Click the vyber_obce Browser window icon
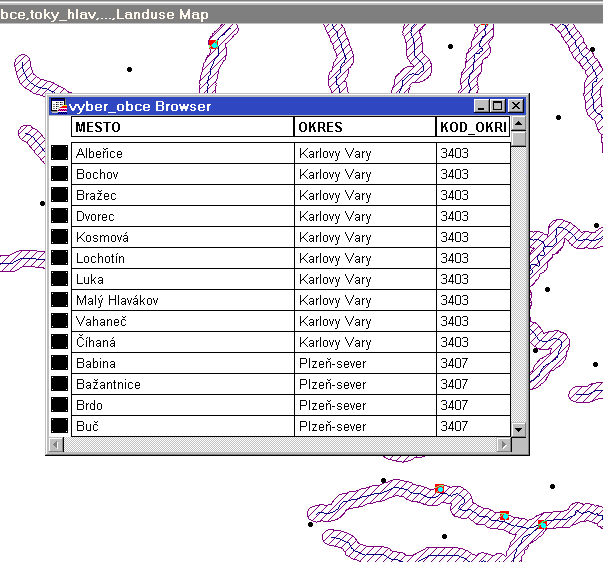Screen dimensions: 603x562 click(59, 106)
